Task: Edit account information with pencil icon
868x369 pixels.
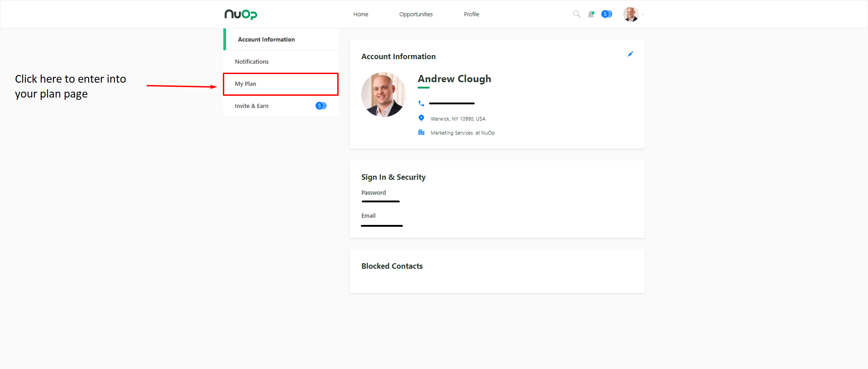Action: (630, 54)
